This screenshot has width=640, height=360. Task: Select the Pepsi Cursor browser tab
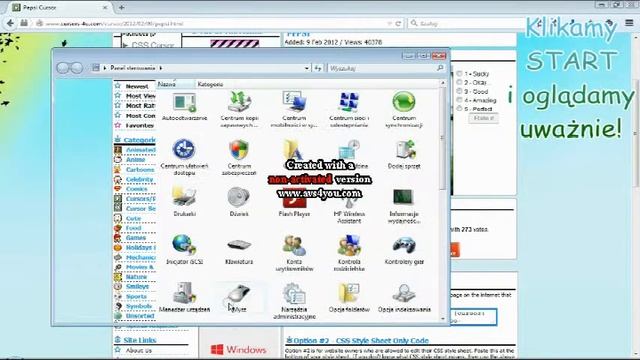tap(60, 7)
